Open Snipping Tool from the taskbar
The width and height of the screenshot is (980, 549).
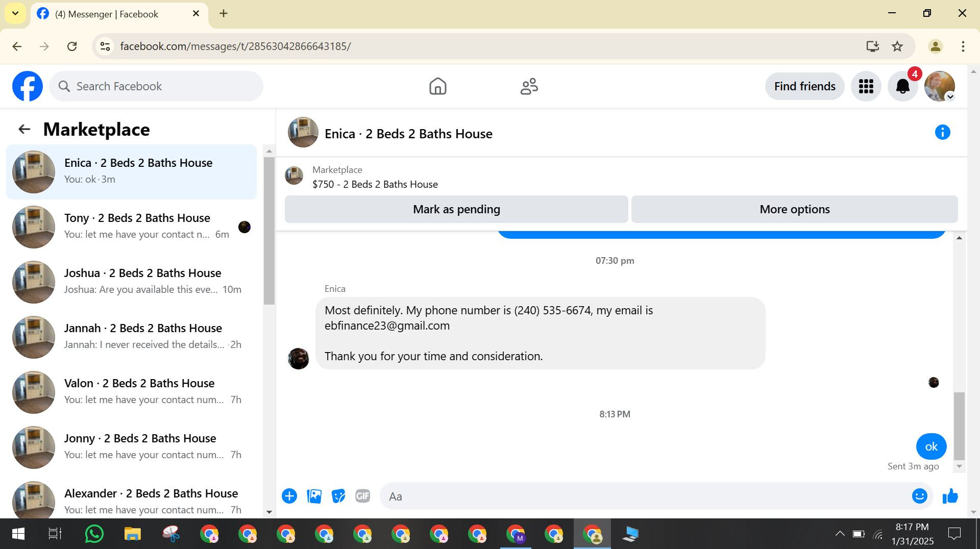click(x=171, y=534)
